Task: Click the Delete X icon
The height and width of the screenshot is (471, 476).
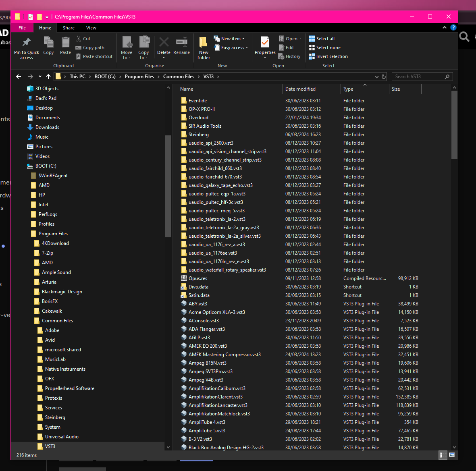Action: [x=164, y=42]
